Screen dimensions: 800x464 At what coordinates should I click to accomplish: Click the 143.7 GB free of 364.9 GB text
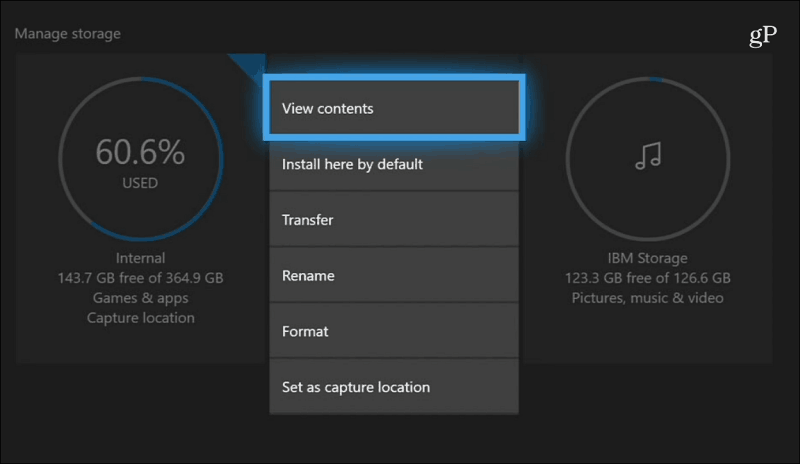coord(140,278)
